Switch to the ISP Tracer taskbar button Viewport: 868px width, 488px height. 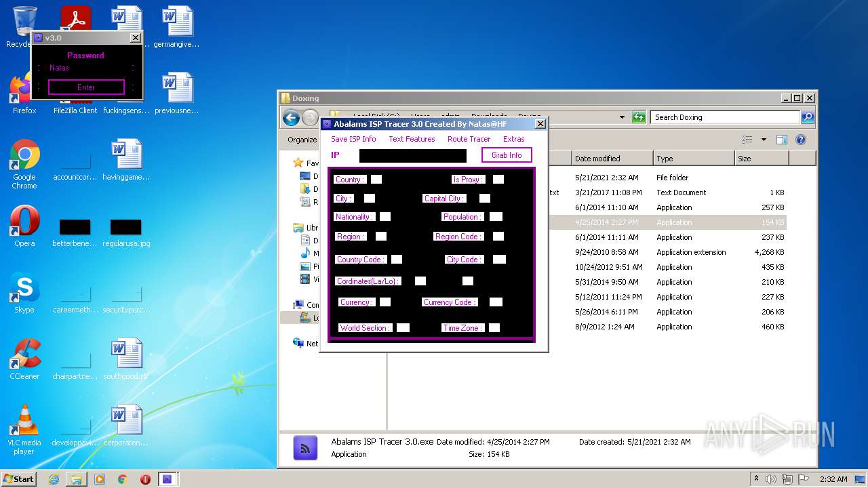(x=167, y=479)
